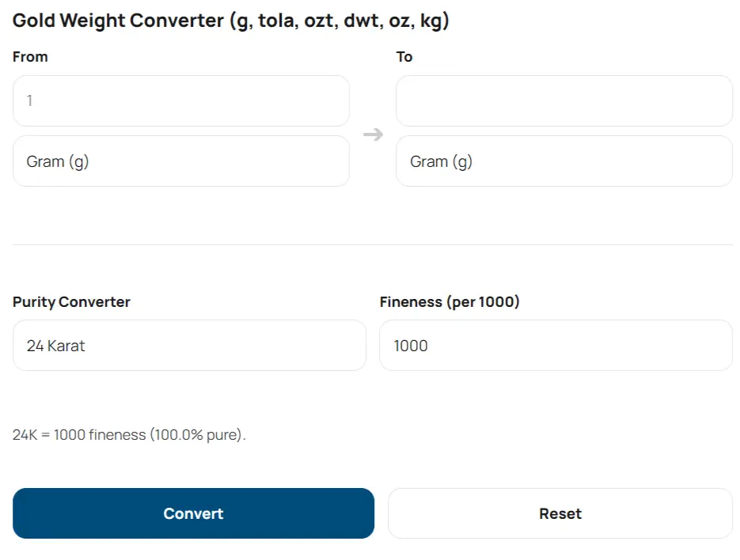Click the Fineness field showing 1000
The height and width of the screenshot is (560, 740).
tap(556, 346)
